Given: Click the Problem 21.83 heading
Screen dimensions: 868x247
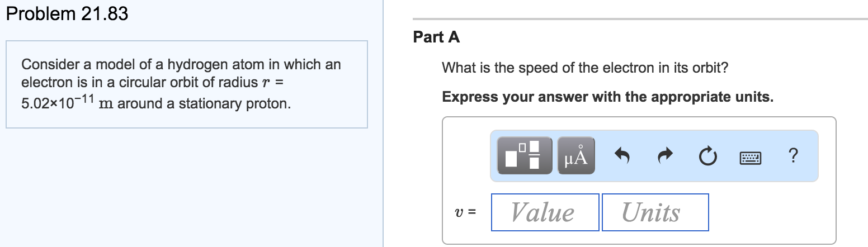Looking at the screenshot, I should 67,14.
